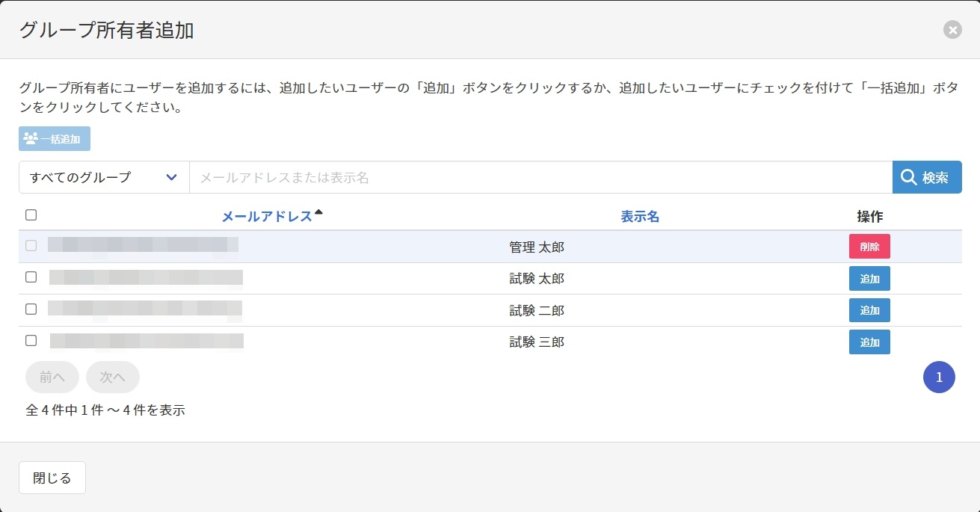This screenshot has height=512, width=980.
Task: Close dialog with the X icon
Action: [952, 30]
